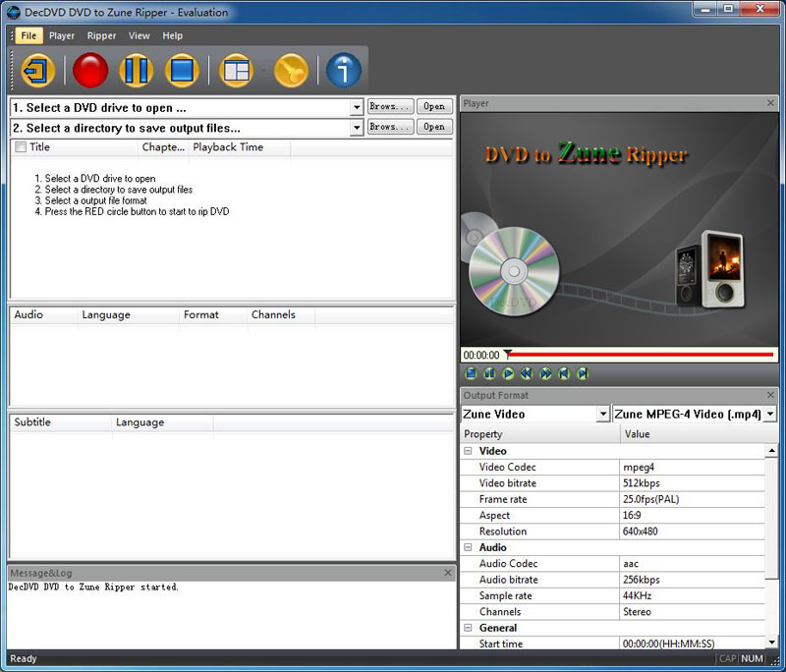This screenshot has height=672, width=786.
Task: Select the Aspect 16:9 value
Action: tap(692, 515)
